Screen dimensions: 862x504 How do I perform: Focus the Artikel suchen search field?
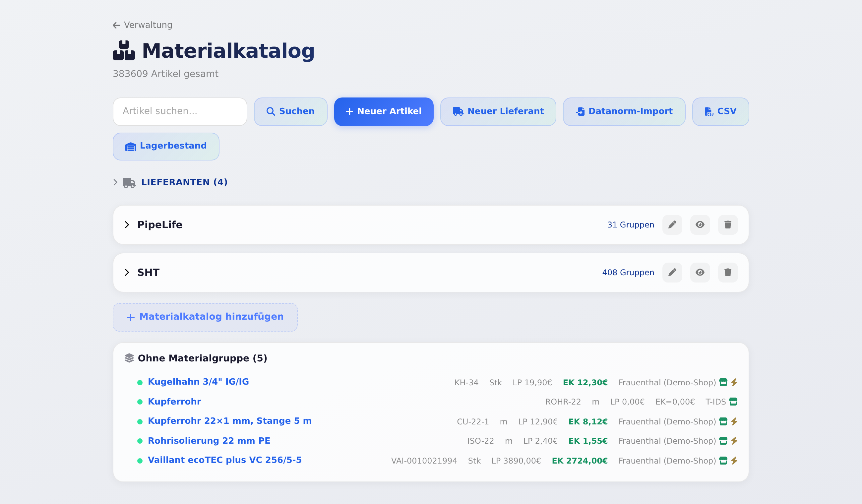[180, 111]
